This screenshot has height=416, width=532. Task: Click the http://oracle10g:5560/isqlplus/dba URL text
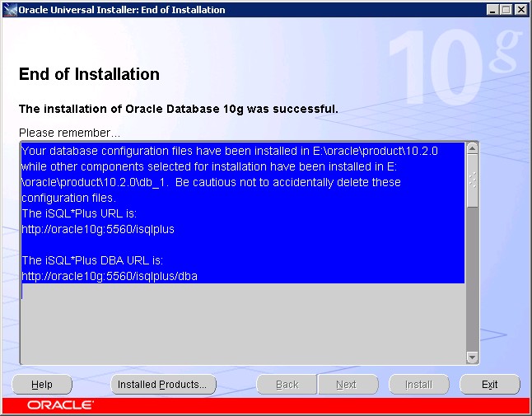(x=110, y=276)
